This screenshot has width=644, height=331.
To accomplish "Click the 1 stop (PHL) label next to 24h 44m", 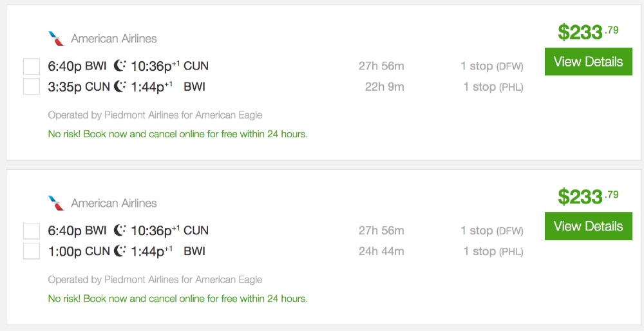I will (x=493, y=252).
